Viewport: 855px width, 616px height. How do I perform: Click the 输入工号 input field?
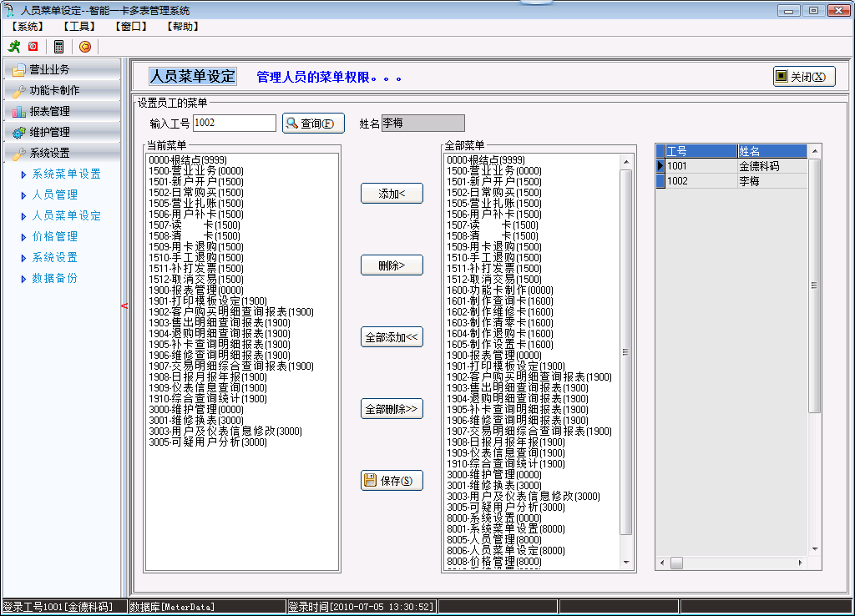tap(234, 124)
